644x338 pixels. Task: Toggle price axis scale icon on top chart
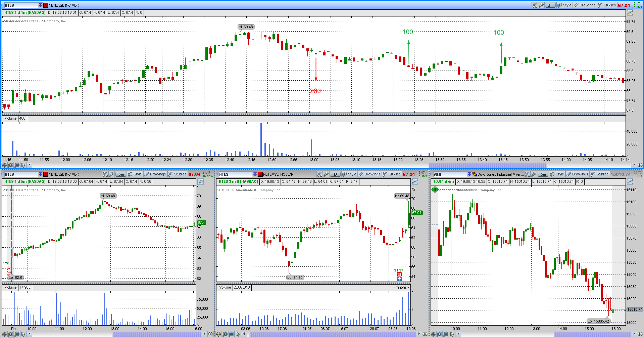click(630, 13)
